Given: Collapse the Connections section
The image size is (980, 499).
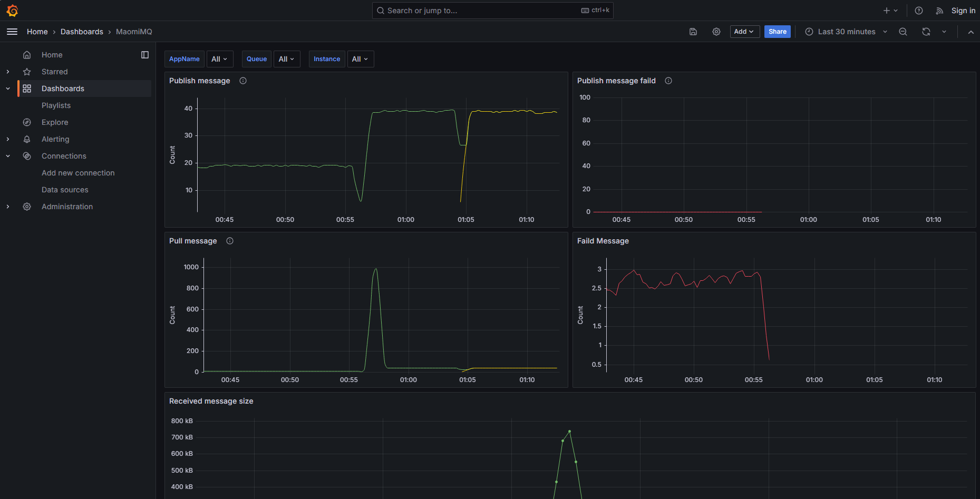Looking at the screenshot, I should (x=8, y=156).
